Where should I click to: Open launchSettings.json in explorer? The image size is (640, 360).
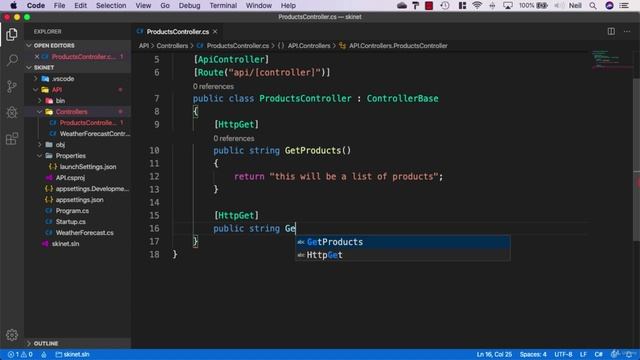(88, 167)
